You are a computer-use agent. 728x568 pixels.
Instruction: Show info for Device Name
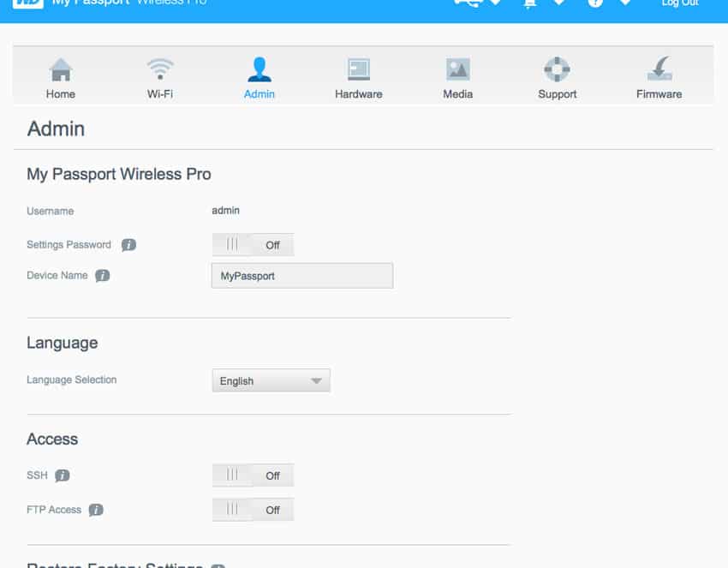(x=103, y=275)
